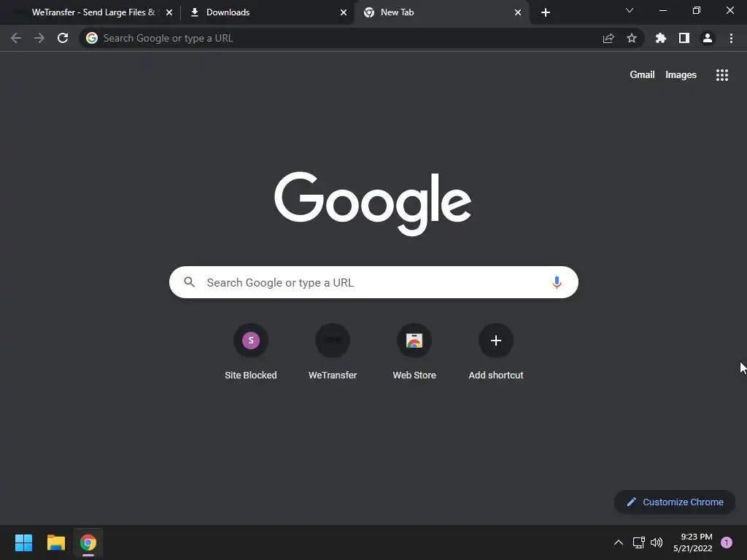Open the Extensions puzzle icon
The width and height of the screenshot is (747, 560).
[x=661, y=38]
